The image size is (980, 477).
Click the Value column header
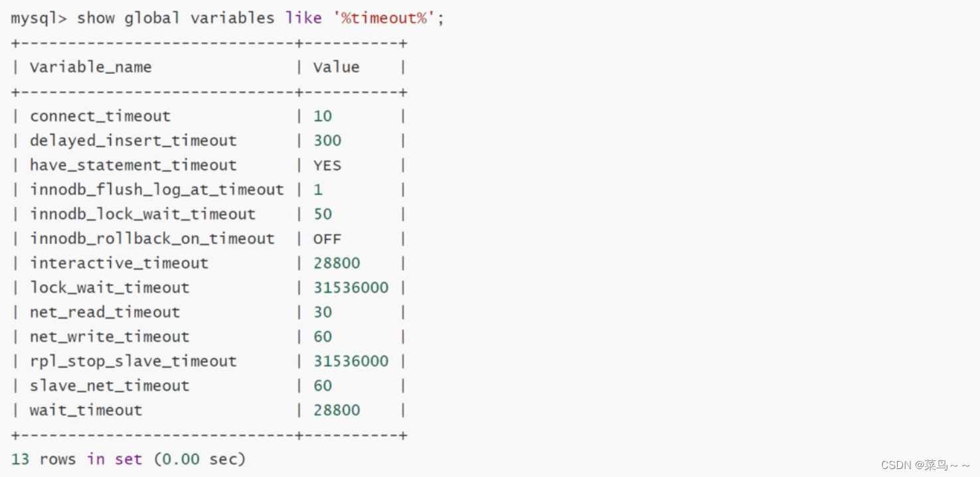click(336, 67)
